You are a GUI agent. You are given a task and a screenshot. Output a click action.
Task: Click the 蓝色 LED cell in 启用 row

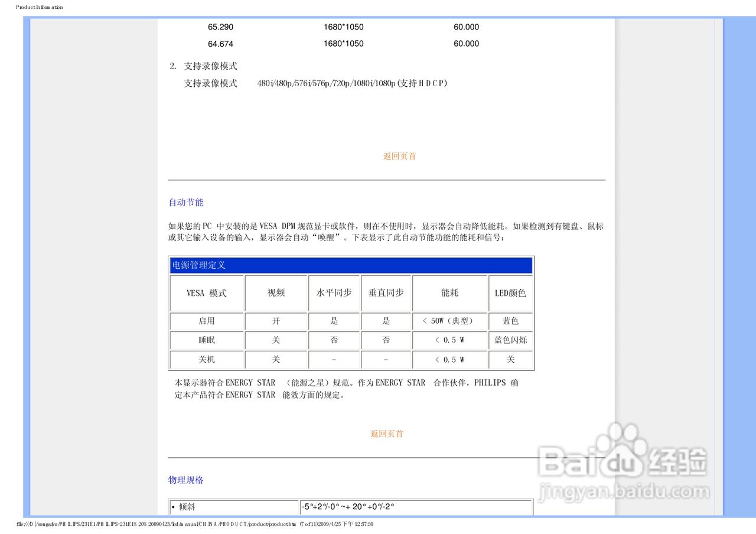[x=510, y=321]
